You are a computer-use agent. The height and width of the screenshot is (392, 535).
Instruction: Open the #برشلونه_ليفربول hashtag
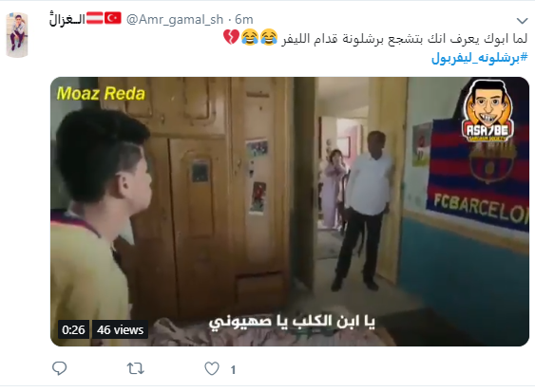pos(479,58)
